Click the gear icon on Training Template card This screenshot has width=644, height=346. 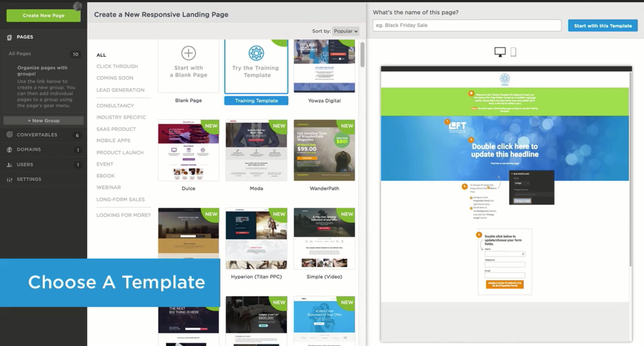(256, 53)
